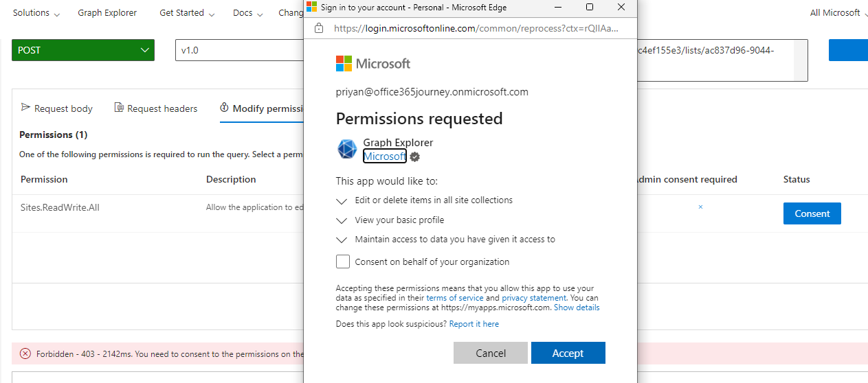
Task: Click the Permission column header
Action: coord(44,179)
